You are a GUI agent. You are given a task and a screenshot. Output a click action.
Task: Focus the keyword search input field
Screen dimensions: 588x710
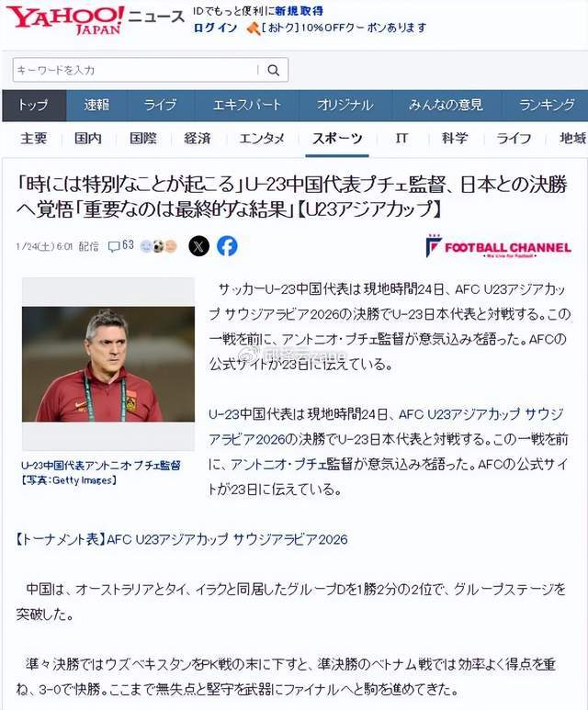136,70
